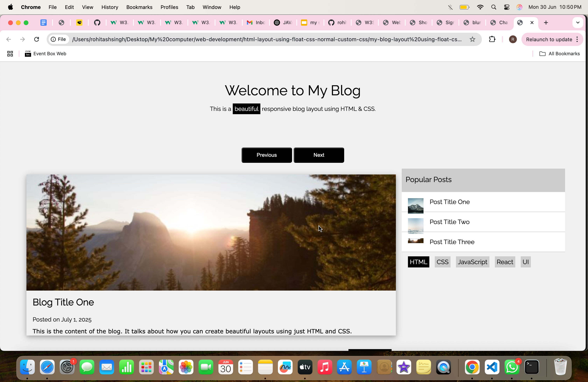
Task: Bookmark this page with the star icon
Action: (x=472, y=39)
